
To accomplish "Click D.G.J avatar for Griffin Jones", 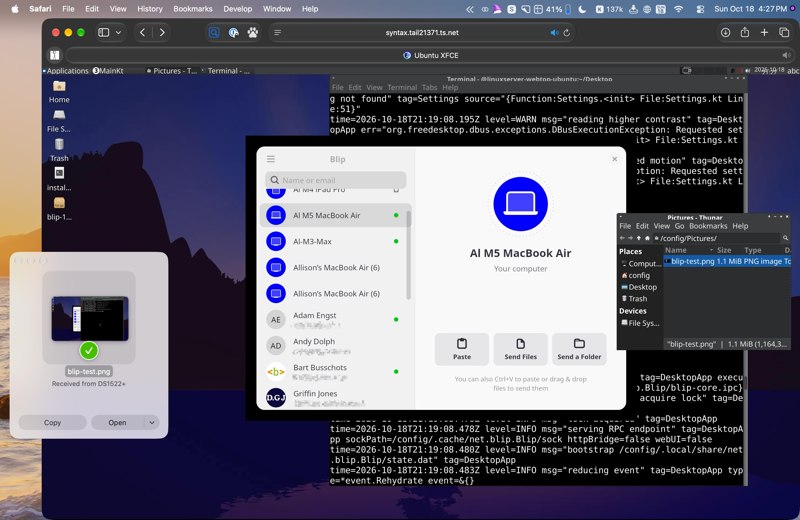I will coord(276,398).
